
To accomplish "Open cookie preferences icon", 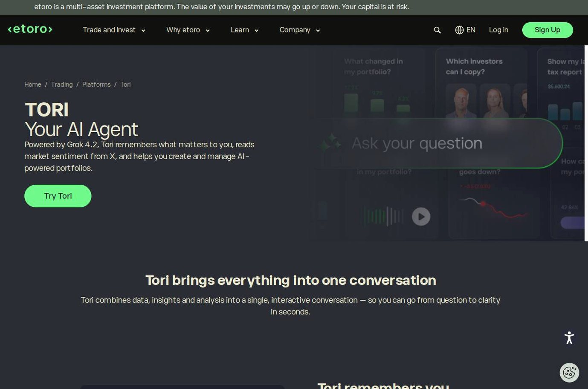I will coord(569,372).
